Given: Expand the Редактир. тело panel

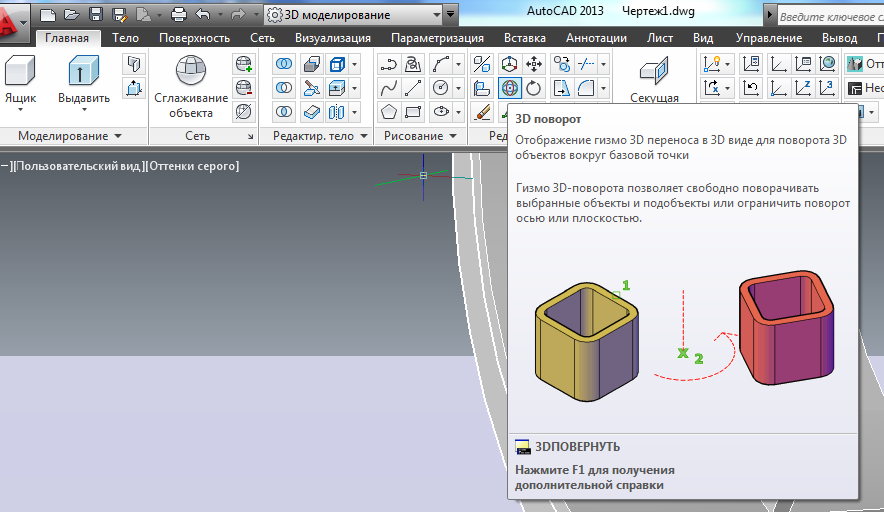Looking at the screenshot, I should tap(320, 136).
